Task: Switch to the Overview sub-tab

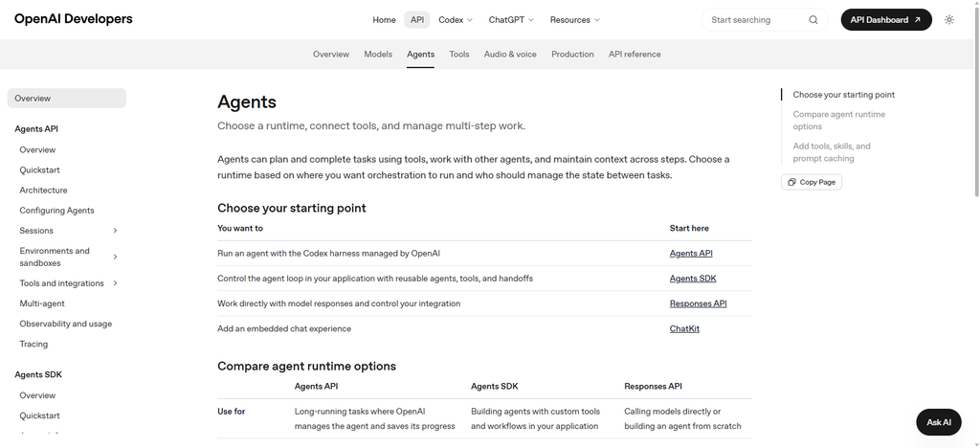Action: [x=330, y=55]
